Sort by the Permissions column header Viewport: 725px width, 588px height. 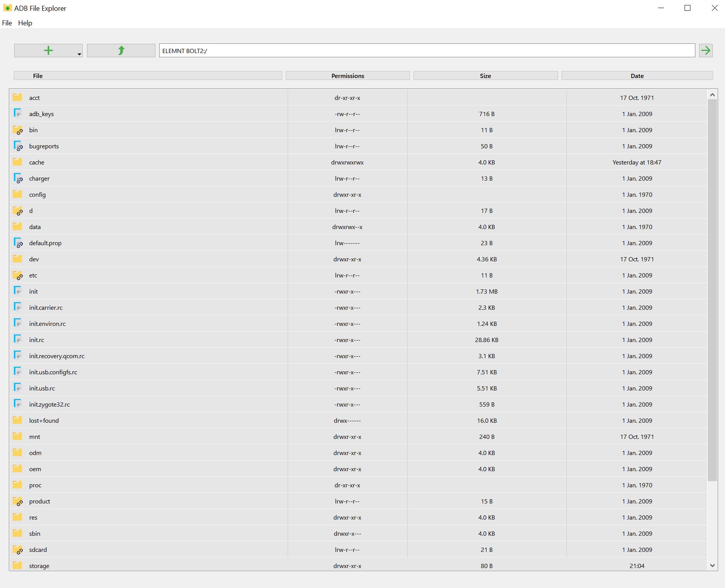[x=348, y=76]
